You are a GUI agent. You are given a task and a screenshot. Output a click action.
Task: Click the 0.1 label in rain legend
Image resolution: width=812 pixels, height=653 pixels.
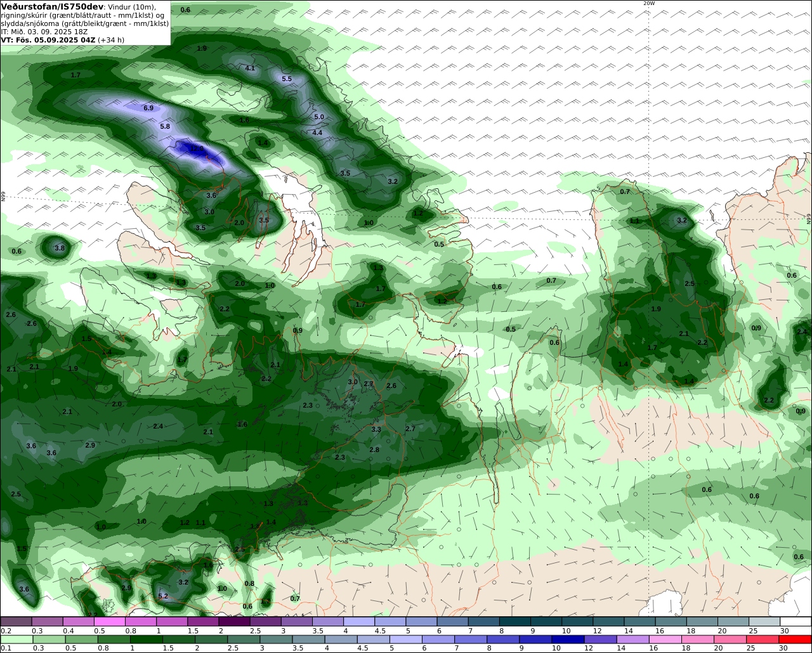6,648
